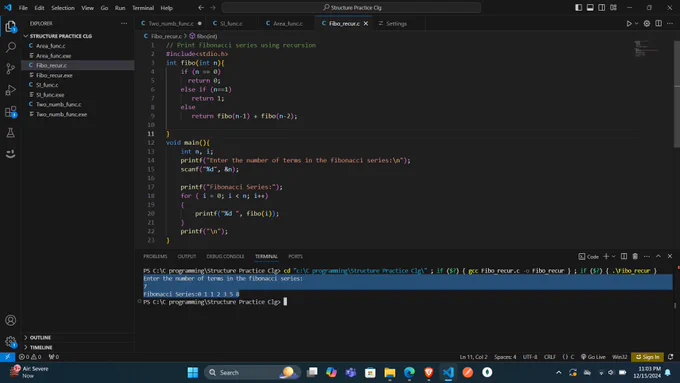This screenshot has height=383, width=680.
Task: Expand the TIMELINE section
Action: click(x=41, y=347)
